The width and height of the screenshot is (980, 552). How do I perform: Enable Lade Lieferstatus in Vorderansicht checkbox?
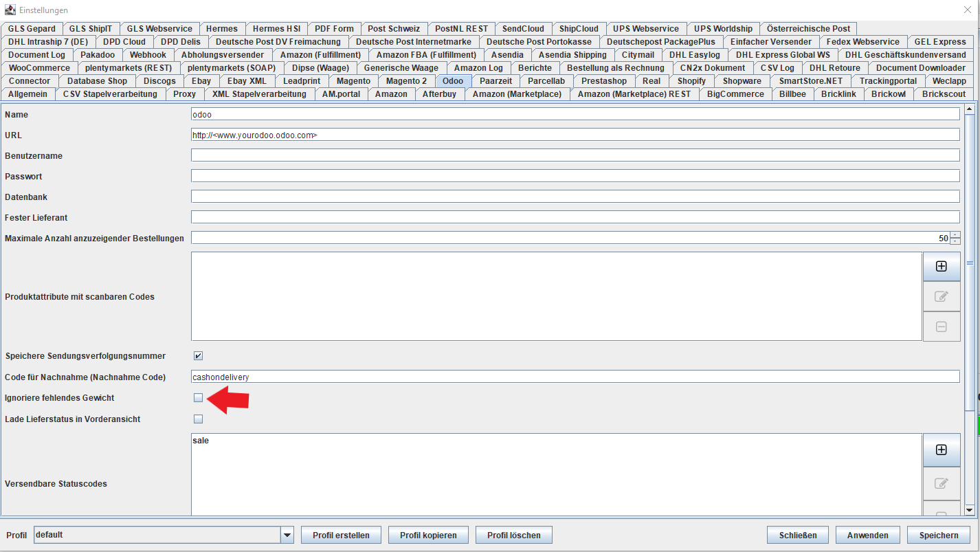tap(198, 419)
